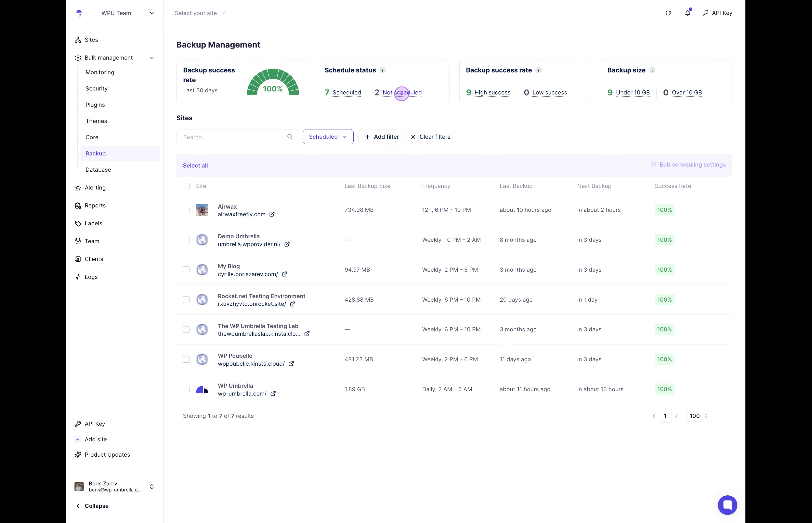The image size is (812, 523).
Task: Click the search magnifier icon
Action: click(290, 137)
